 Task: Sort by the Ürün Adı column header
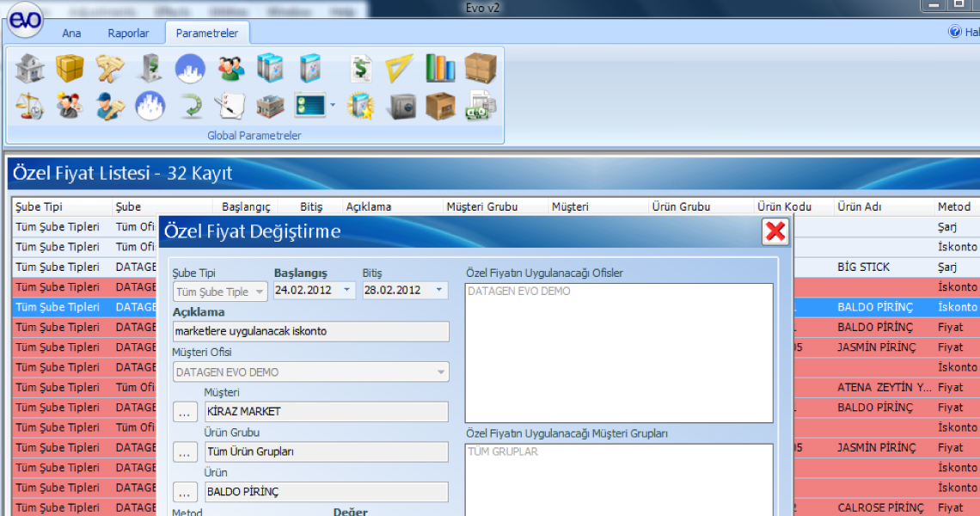(x=884, y=206)
